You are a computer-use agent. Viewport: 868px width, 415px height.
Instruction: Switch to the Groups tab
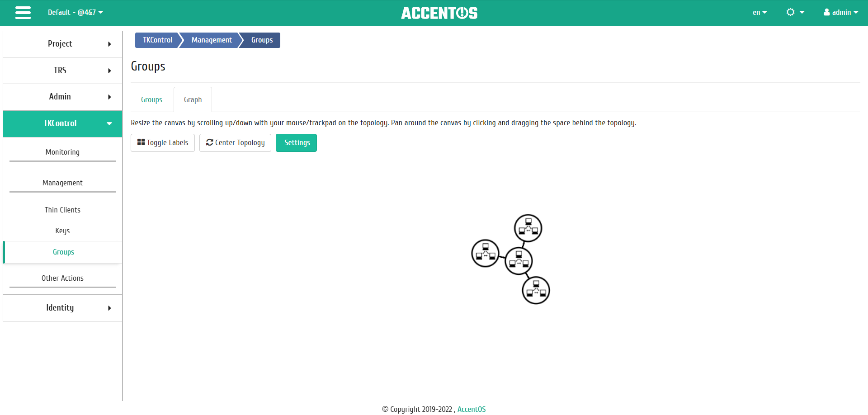coord(151,100)
